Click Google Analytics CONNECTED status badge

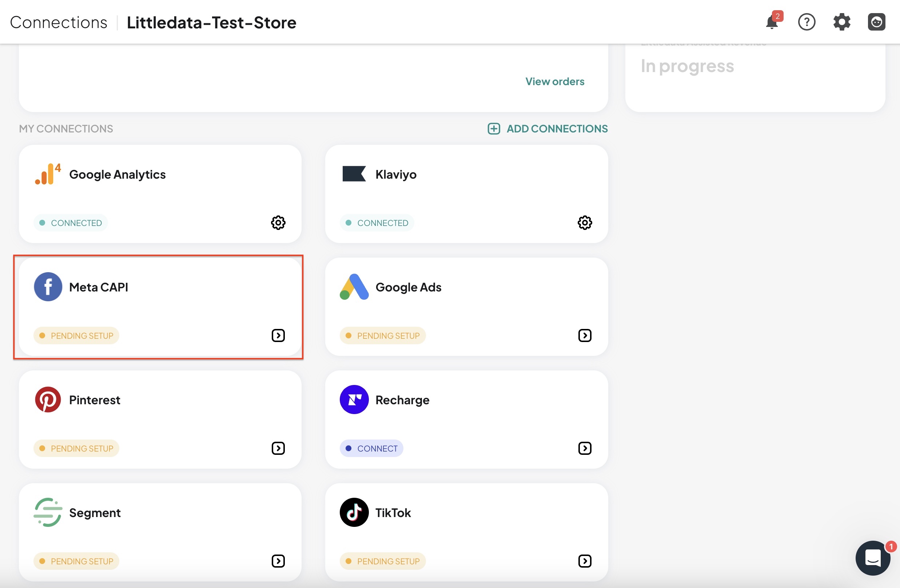(x=71, y=223)
